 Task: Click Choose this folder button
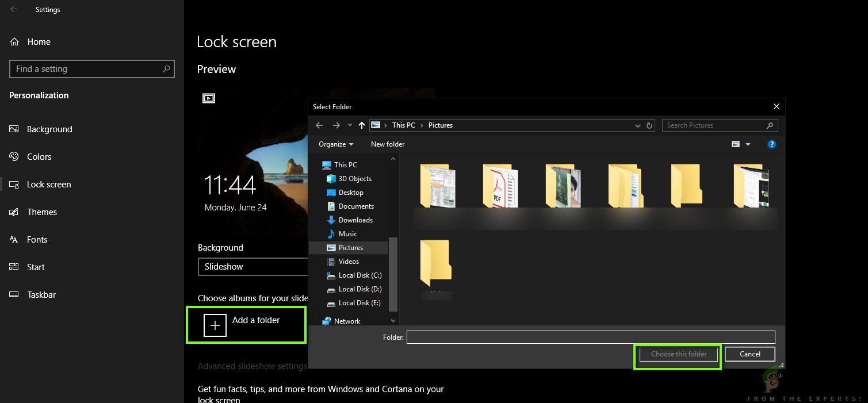678,354
